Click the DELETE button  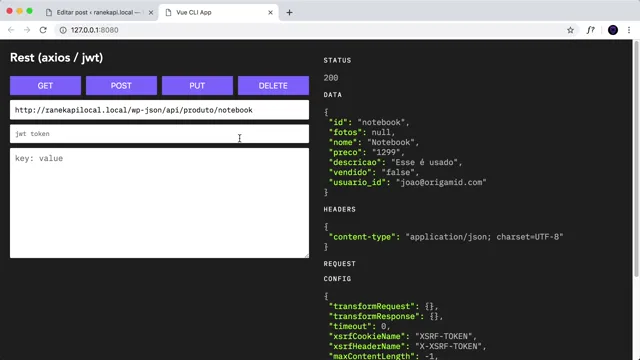pos(273,86)
